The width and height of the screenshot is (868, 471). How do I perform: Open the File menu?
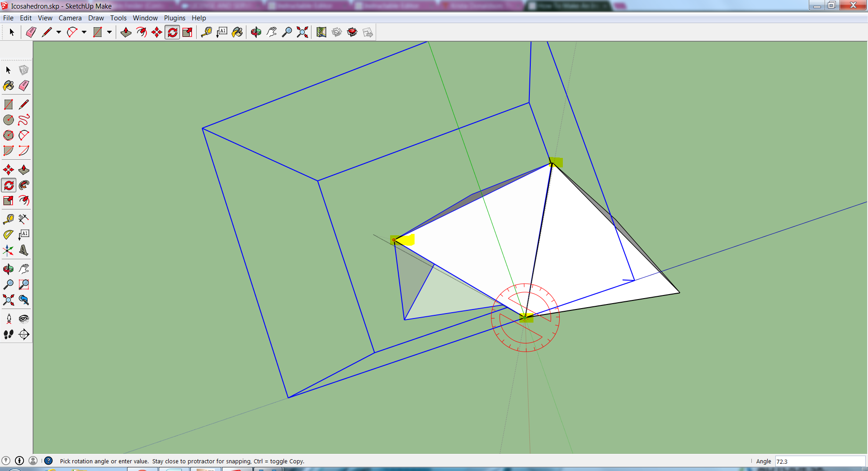(8, 18)
